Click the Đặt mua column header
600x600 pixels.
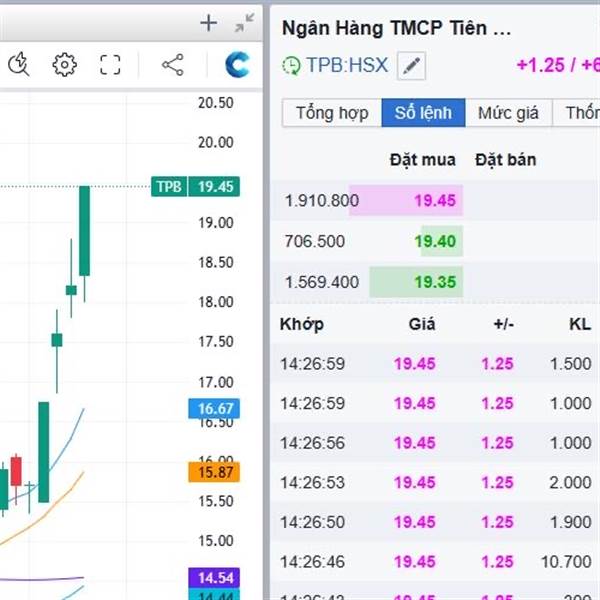pyautogui.click(x=422, y=160)
